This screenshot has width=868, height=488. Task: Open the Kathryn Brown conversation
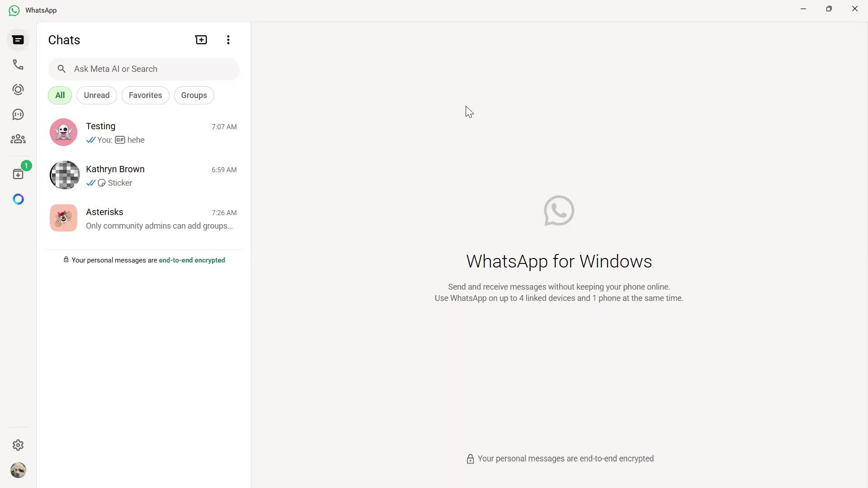pos(143,175)
